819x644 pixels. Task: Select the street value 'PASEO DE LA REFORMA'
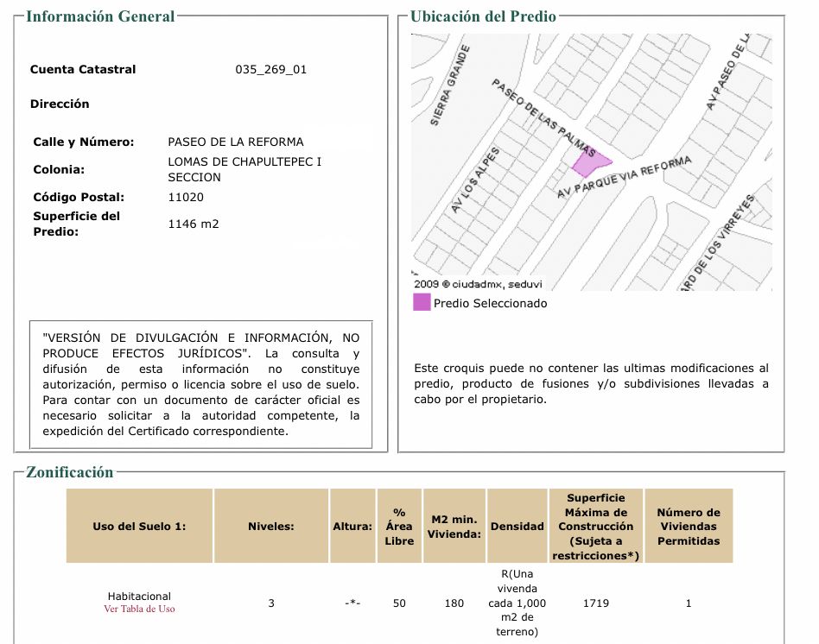pos(236,142)
